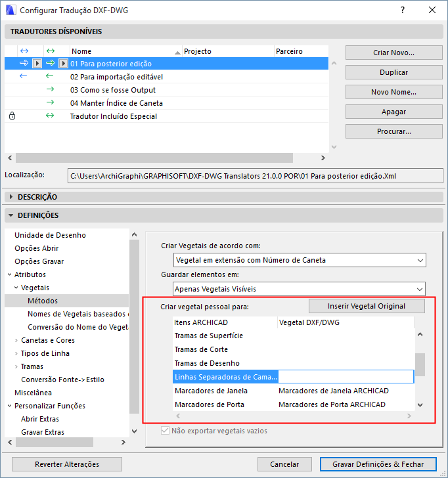
Task: Click the green import/export arrows column header
Action: 51,51
